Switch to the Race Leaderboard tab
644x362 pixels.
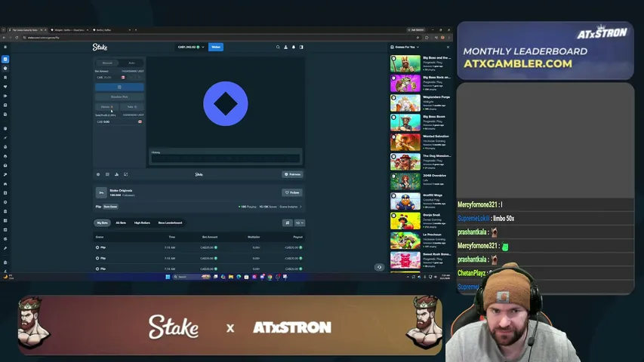pyautogui.click(x=170, y=223)
